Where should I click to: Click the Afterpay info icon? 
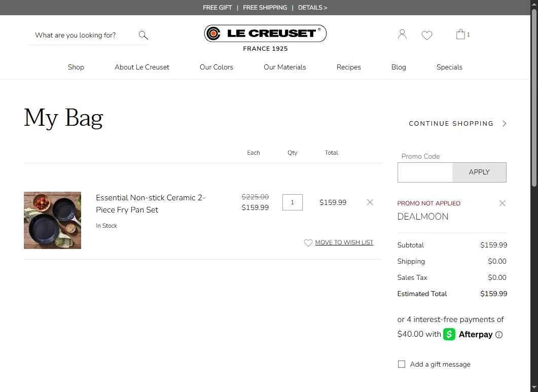(x=499, y=335)
